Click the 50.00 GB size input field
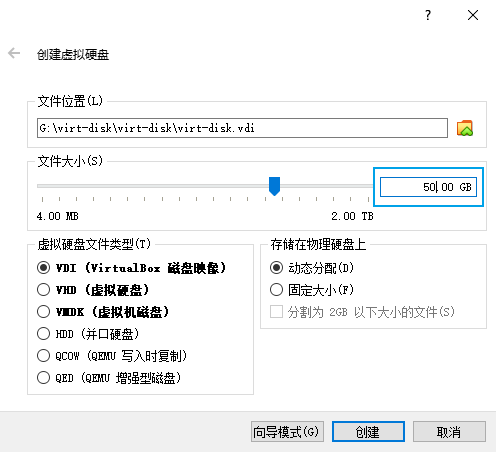 point(428,187)
